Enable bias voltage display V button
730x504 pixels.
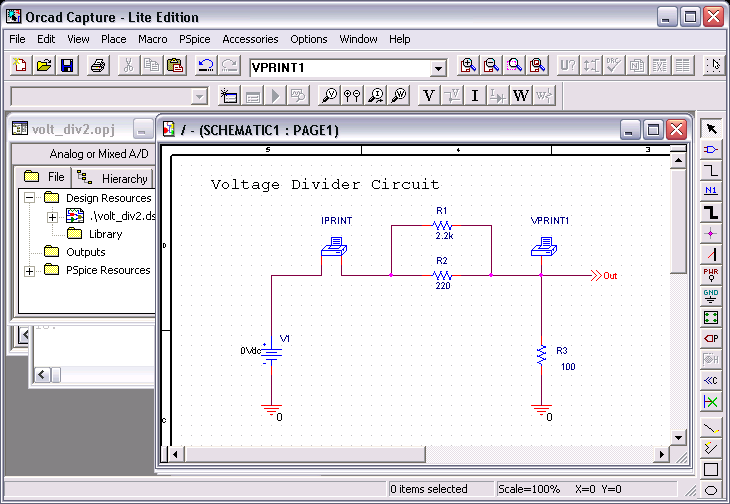tap(429, 96)
